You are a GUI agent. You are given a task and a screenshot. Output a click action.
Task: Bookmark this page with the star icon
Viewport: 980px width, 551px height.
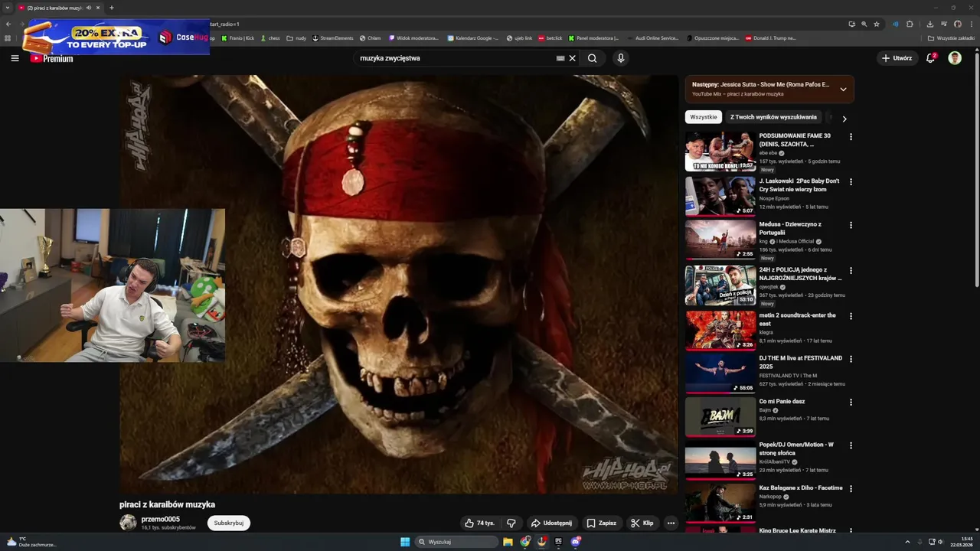coord(876,24)
